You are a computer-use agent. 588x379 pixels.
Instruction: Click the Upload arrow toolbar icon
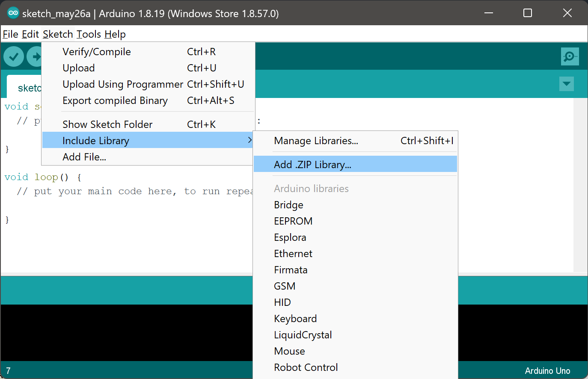[34, 56]
